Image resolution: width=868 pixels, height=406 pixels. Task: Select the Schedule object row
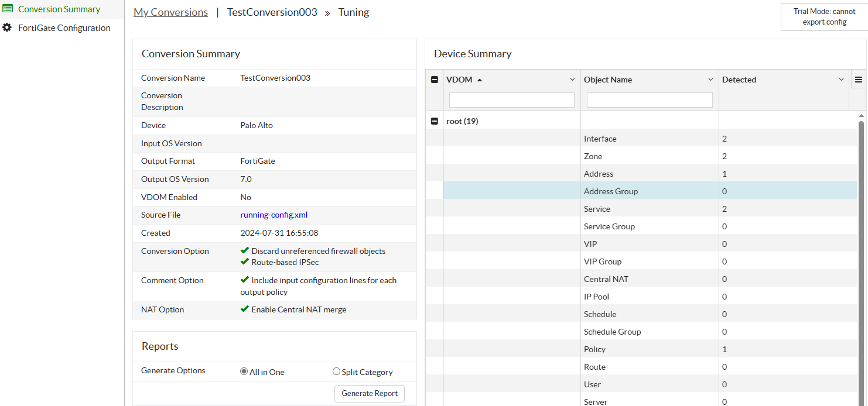(641, 314)
